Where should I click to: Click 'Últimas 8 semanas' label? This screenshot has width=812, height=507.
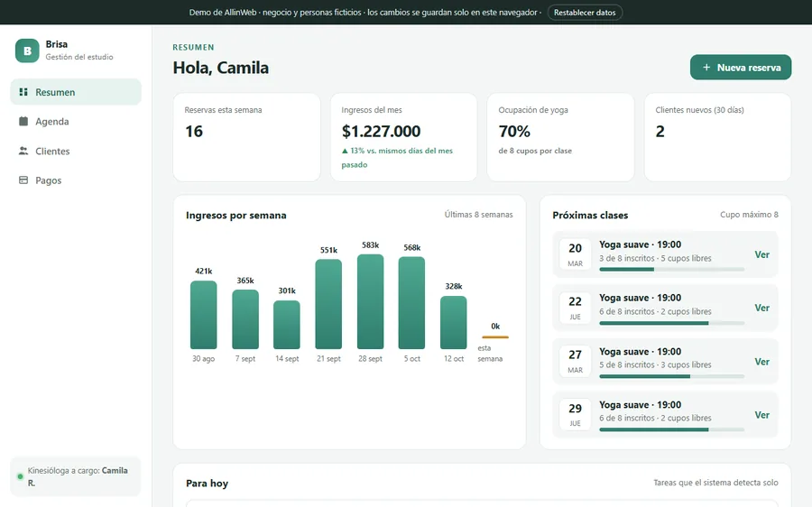[x=478, y=215]
